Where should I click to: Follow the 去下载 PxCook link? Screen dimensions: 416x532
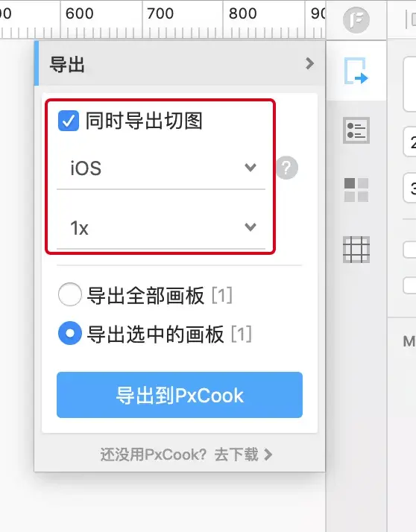(243, 455)
